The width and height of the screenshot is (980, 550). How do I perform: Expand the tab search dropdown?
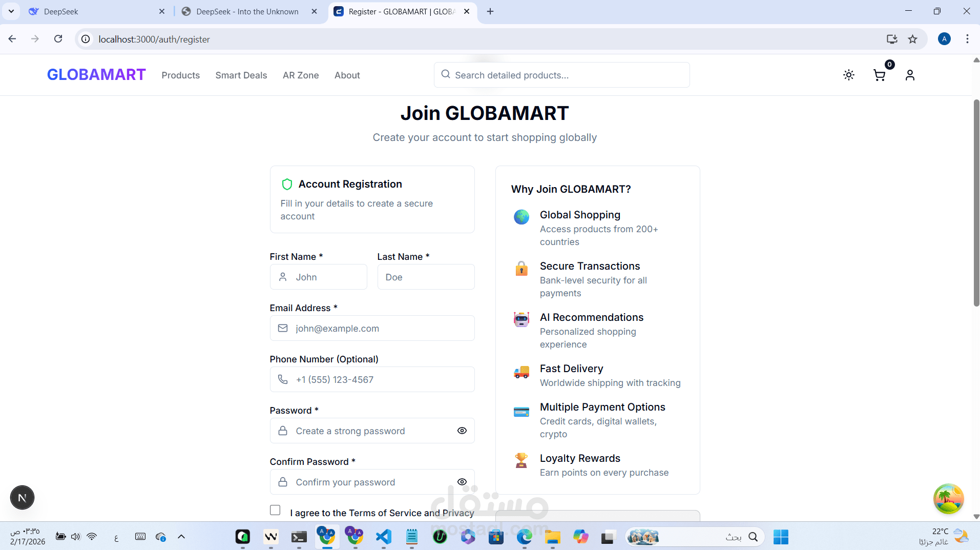coord(11,11)
